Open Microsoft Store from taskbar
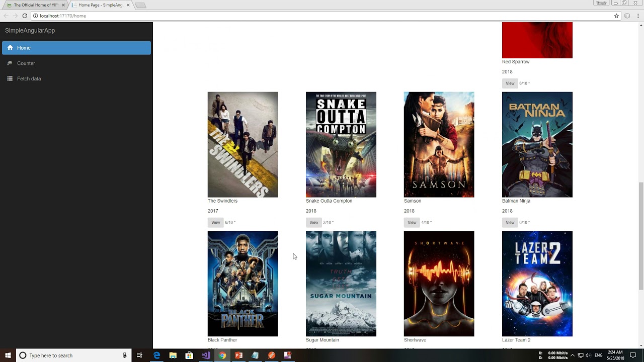Image resolution: width=644 pixels, height=362 pixels. click(x=189, y=355)
